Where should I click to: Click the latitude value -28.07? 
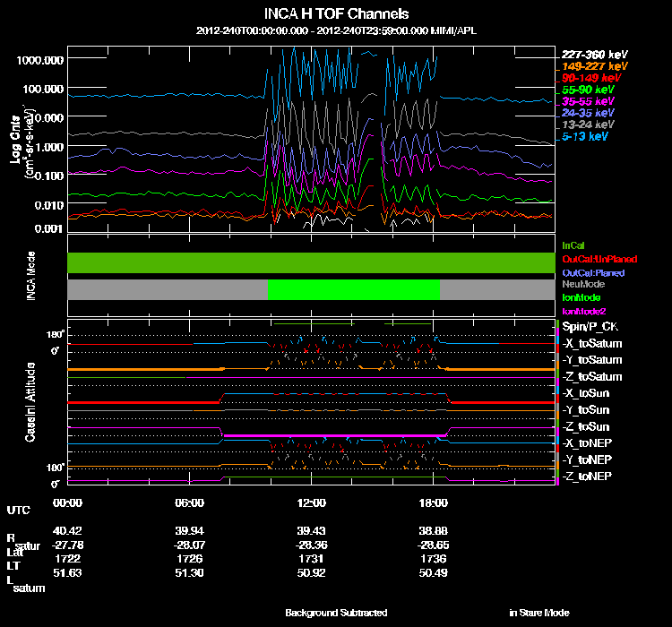pyautogui.click(x=189, y=545)
